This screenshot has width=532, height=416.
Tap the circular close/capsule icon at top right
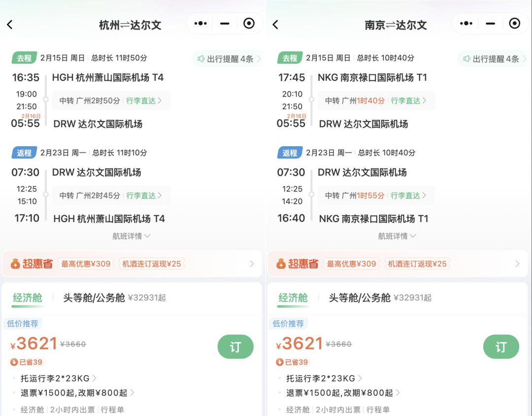[x=249, y=23]
